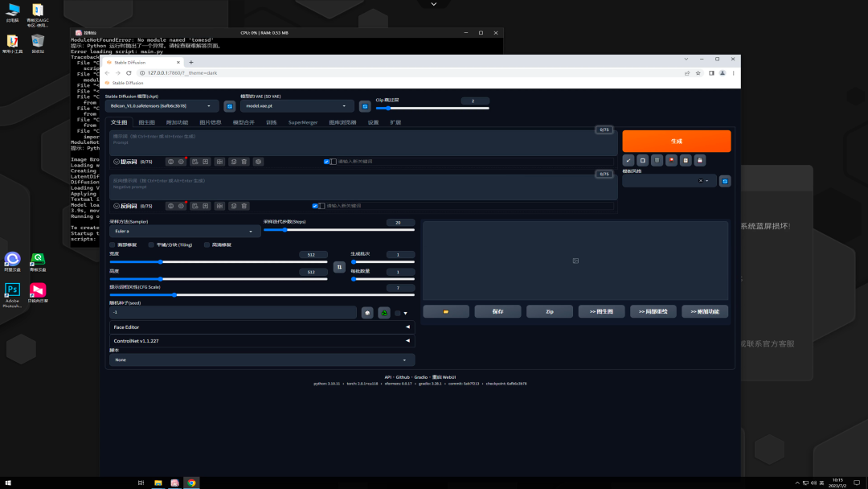Screen dimensions: 868x489
Task: Enable 面部修复 face restoration checkbox
Action: pyautogui.click(x=113, y=244)
